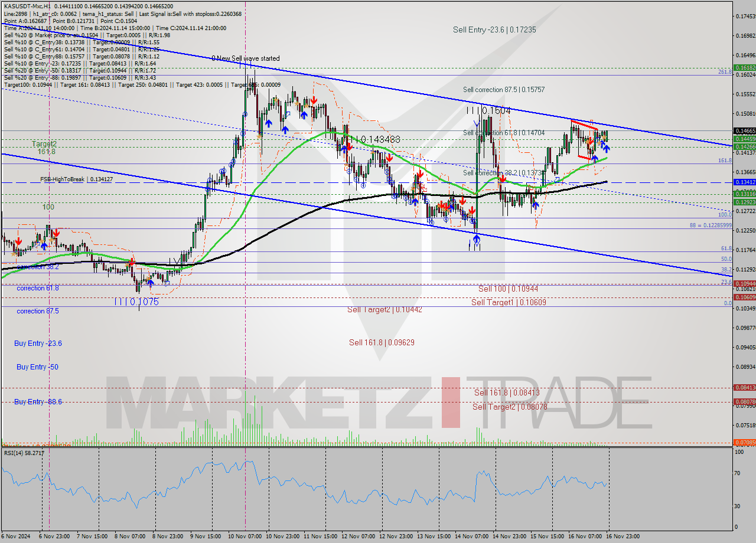Click the 'Sell Target2 | 0.08078' label
The height and width of the screenshot is (543, 756).
point(510,406)
